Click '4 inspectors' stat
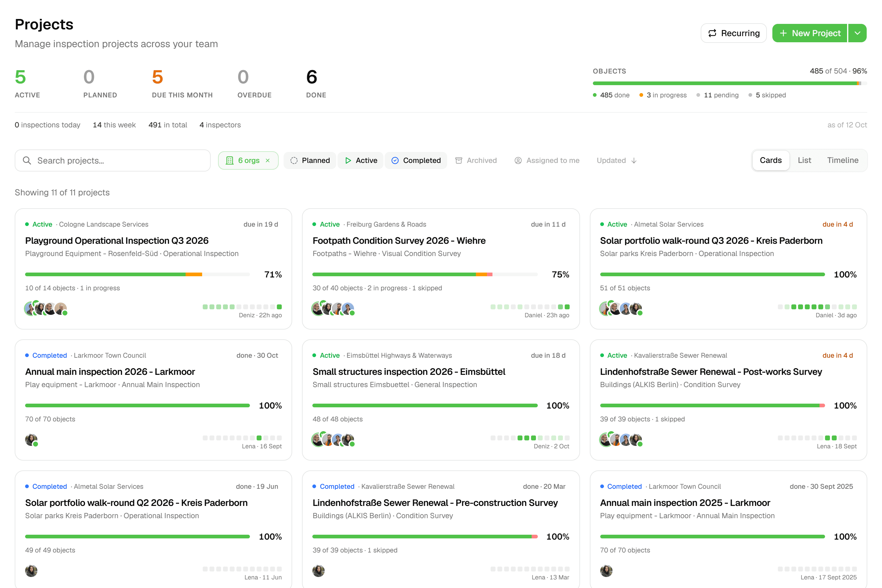882x588 pixels. coord(220,125)
